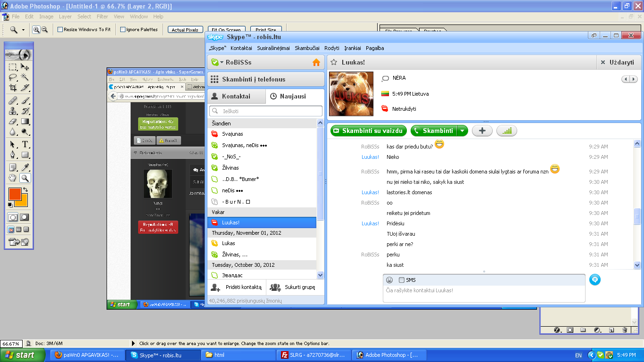Select the Eraser tool

13,122
